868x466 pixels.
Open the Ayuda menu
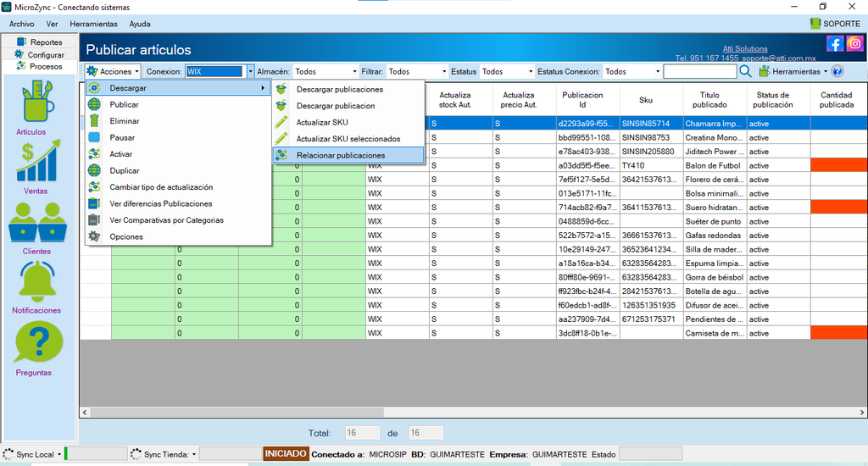pos(140,24)
